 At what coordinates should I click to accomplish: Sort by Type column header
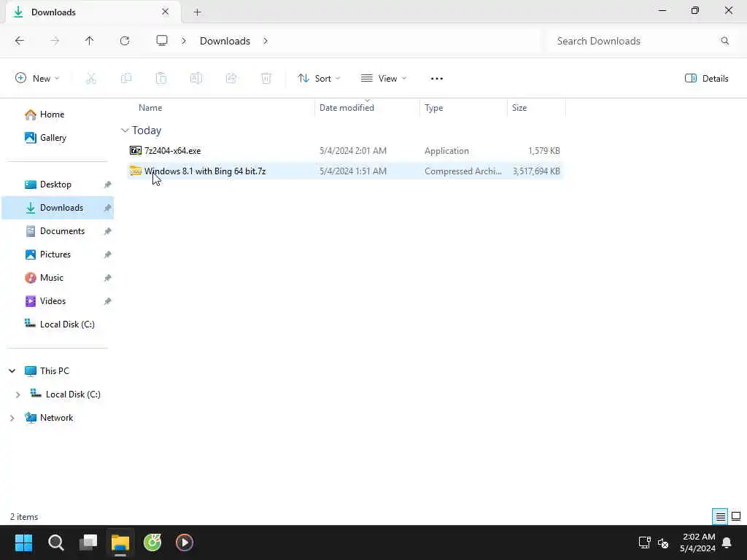coord(433,108)
